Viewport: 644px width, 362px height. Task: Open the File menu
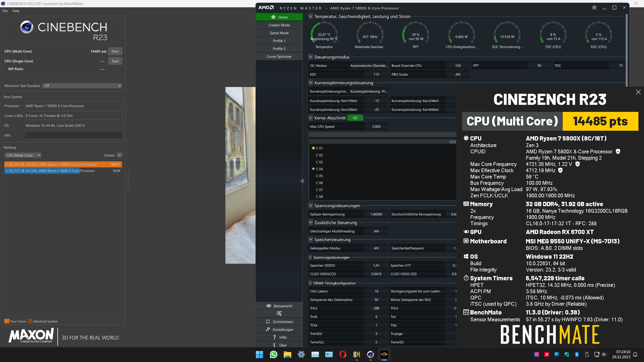tap(5, 11)
